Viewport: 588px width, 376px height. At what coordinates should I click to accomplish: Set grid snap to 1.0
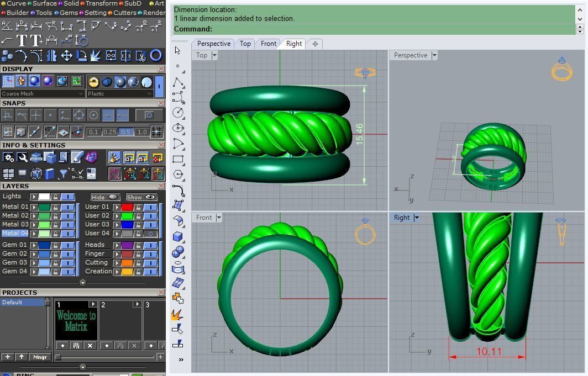141,132
